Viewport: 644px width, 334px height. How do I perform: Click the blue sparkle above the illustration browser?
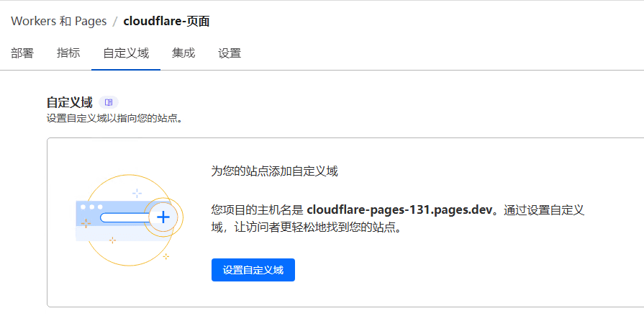pyautogui.click(x=137, y=193)
